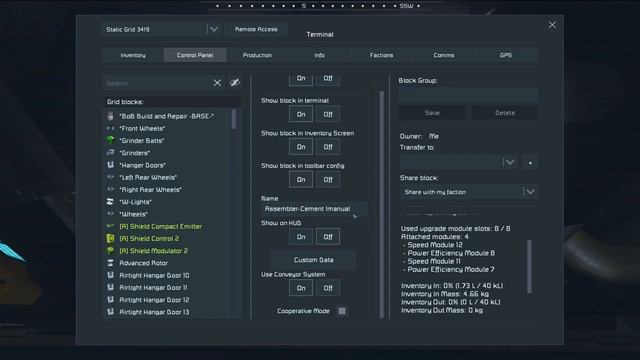Select "Advanced Rotor" in grid blocks list
This screenshot has width=640, height=360.
coord(166,263)
